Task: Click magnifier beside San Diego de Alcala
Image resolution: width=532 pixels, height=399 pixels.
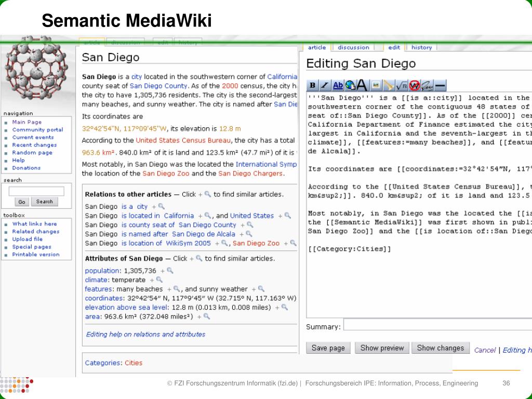Action: click(249, 234)
